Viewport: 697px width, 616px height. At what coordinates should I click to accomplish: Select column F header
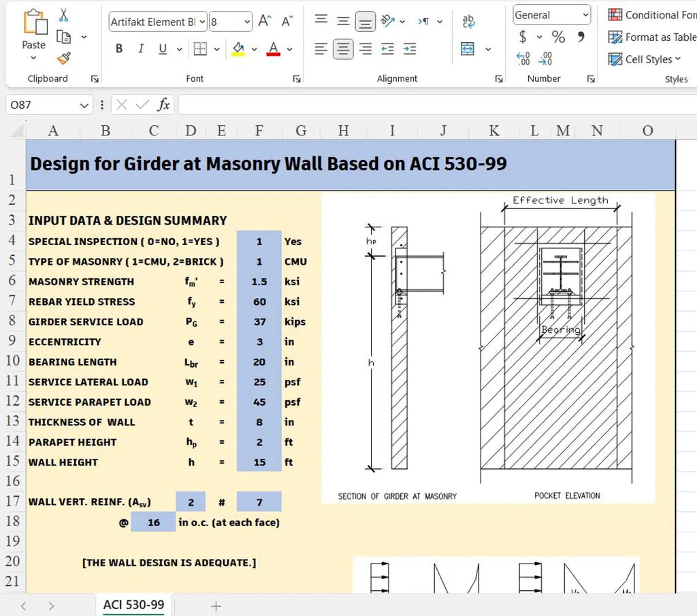(259, 130)
